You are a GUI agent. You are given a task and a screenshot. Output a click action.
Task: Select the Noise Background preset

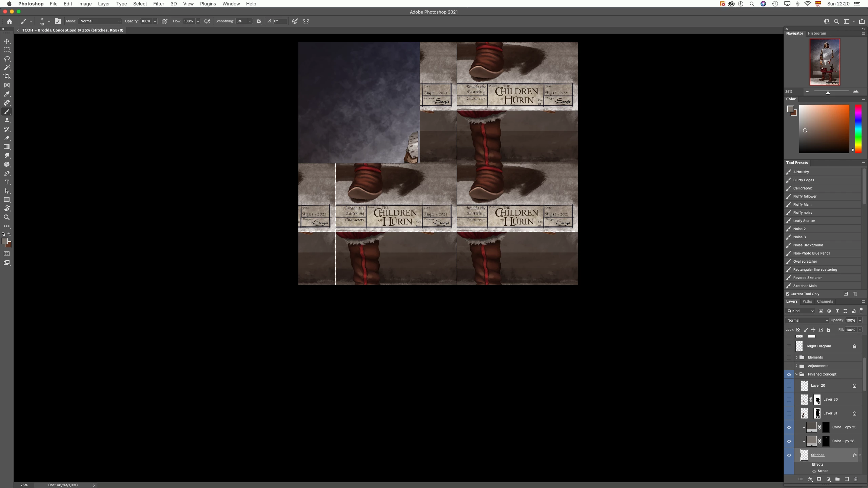pos(808,245)
